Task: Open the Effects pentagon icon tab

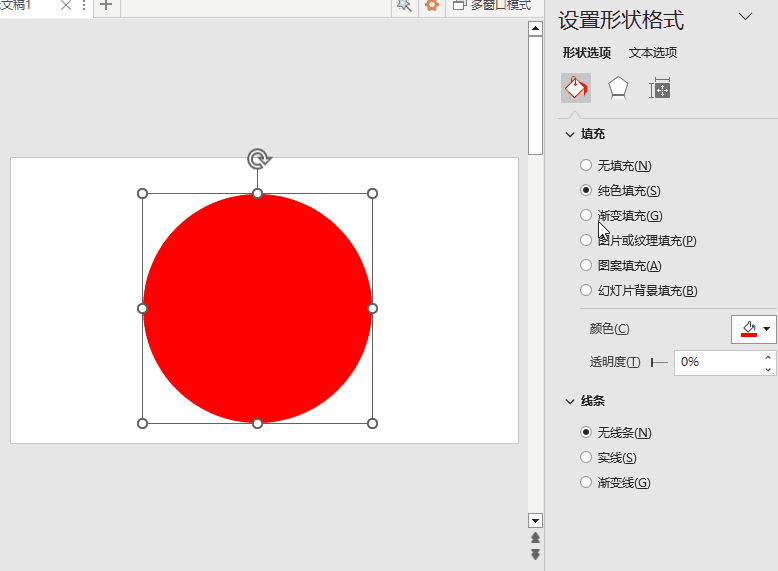Action: tap(618, 88)
